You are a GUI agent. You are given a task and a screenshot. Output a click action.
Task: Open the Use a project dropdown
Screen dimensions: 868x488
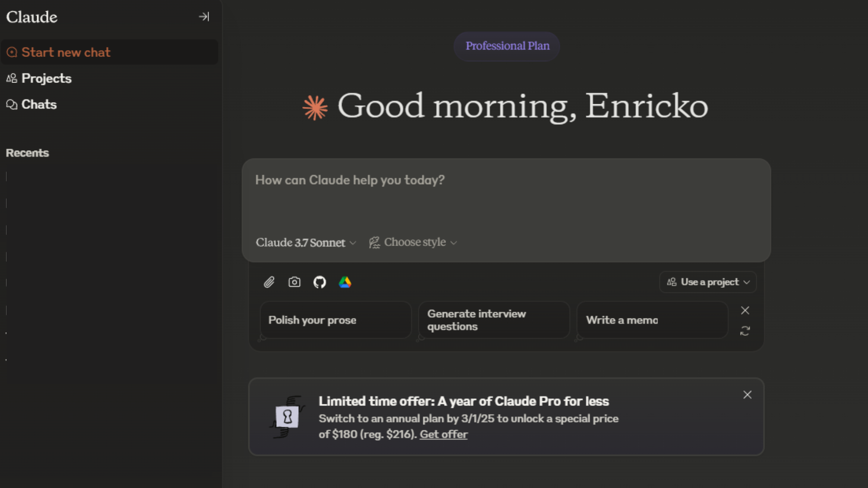[708, 282]
